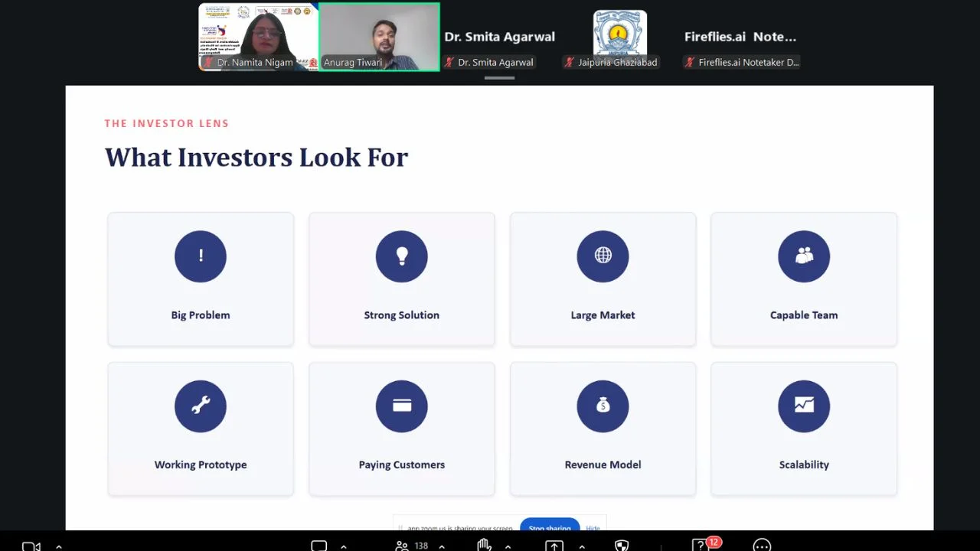Screen dimensions: 980x551
Task: Click the Hide link in sharing bar
Action: (593, 528)
